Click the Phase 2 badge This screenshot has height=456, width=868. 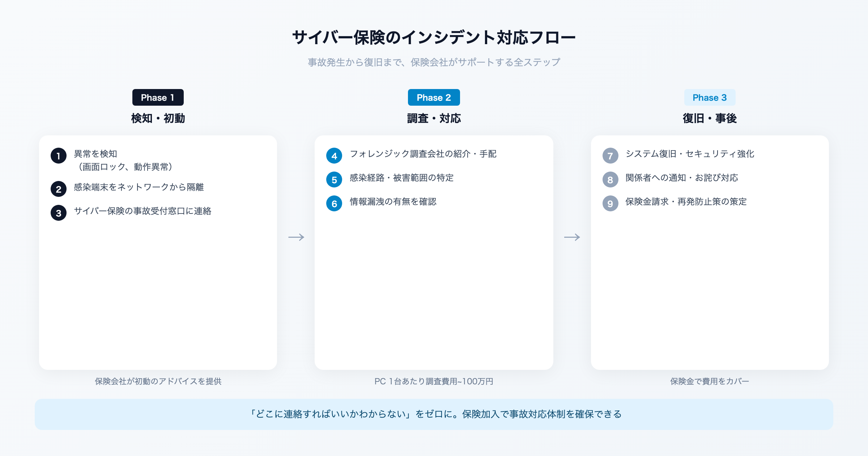[x=434, y=97]
